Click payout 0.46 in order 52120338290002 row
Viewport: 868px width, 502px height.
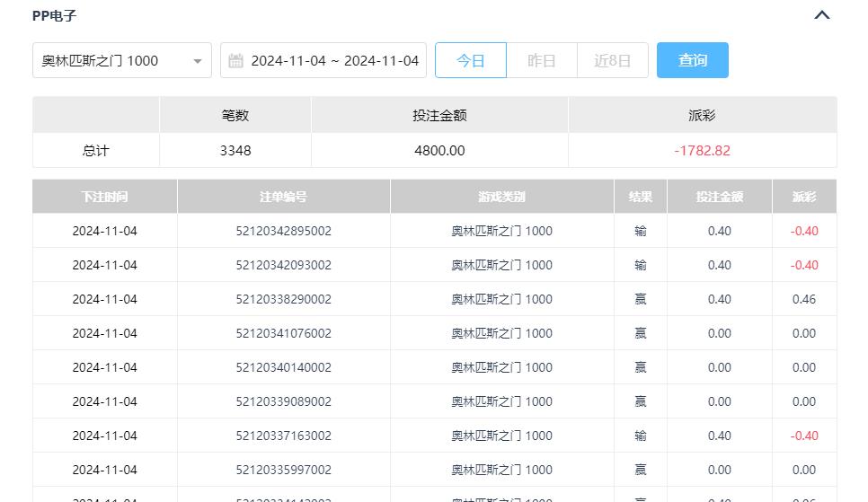pos(804,299)
